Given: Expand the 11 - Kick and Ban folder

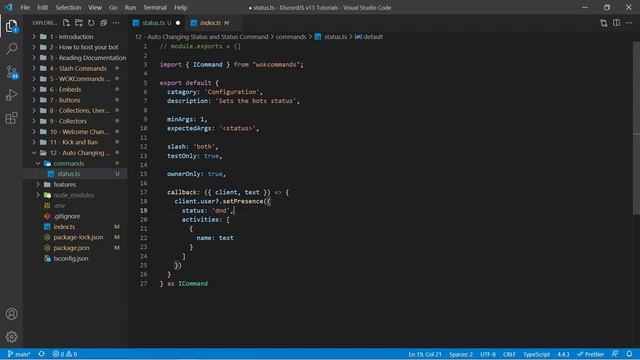Looking at the screenshot, I should pos(75,142).
